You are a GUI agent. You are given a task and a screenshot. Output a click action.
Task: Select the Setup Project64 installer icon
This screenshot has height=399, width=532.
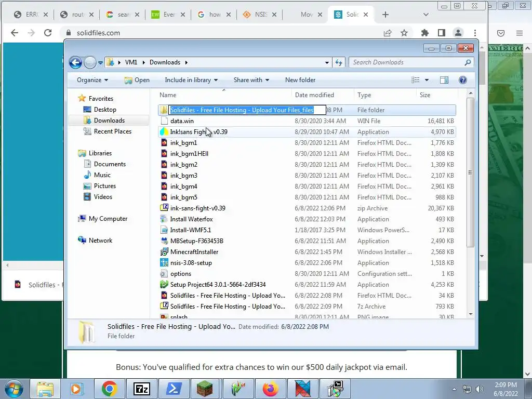click(164, 284)
